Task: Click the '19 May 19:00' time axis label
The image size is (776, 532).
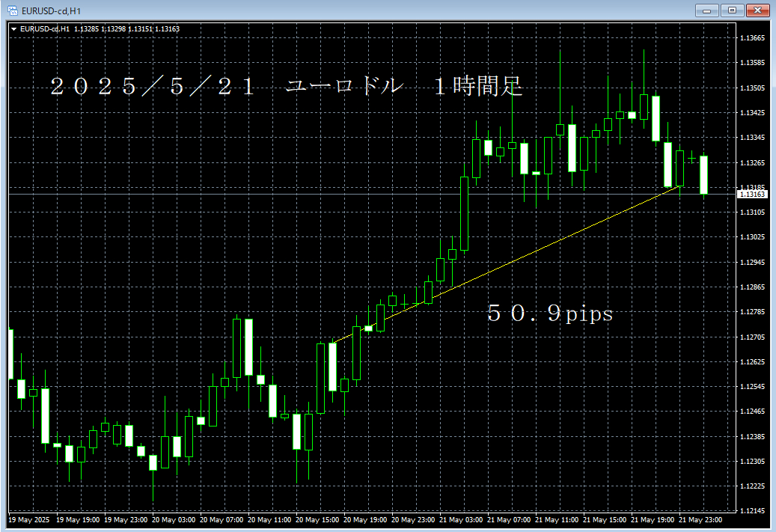Action: tap(78, 519)
